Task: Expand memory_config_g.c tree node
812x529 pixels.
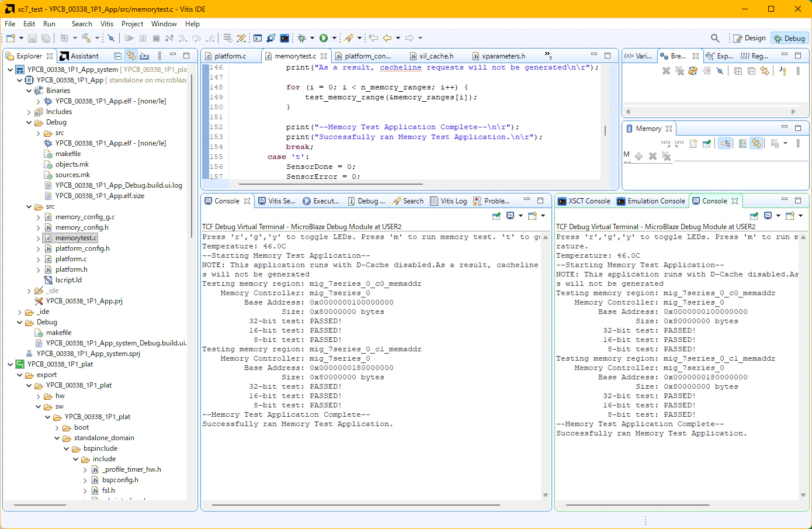Action: [x=39, y=217]
